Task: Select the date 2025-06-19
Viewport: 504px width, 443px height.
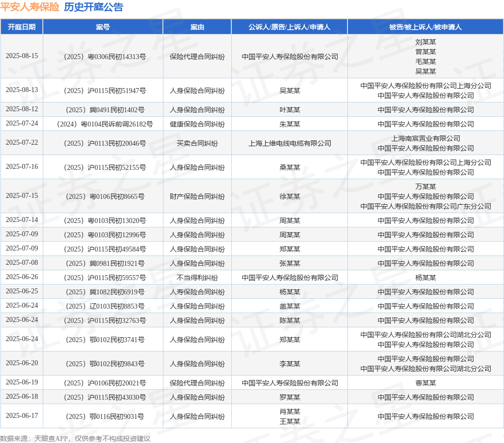Action: 22,382
